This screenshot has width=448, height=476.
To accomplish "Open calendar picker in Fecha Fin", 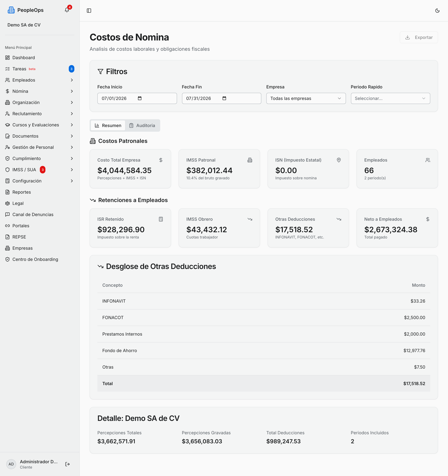I will (224, 98).
